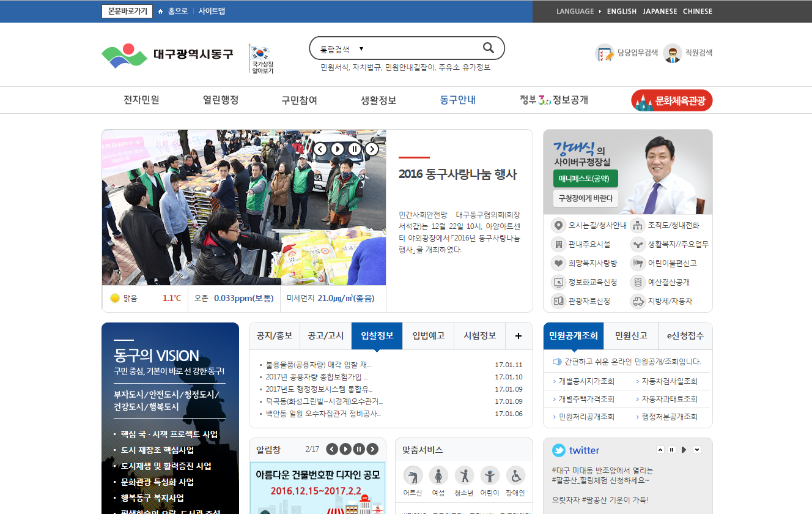Screen dimensions: 812x514
Task: Click the 담당업무검색 document icon
Action: [605, 53]
